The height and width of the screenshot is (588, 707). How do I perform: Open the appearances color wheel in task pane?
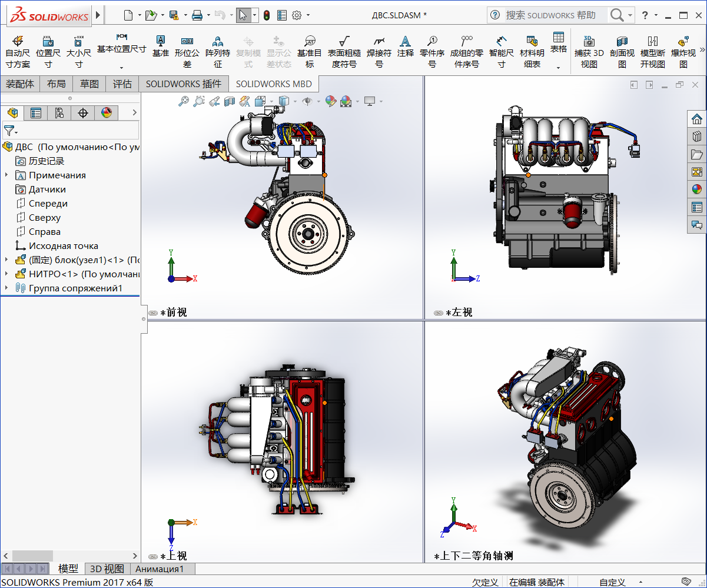click(697, 190)
